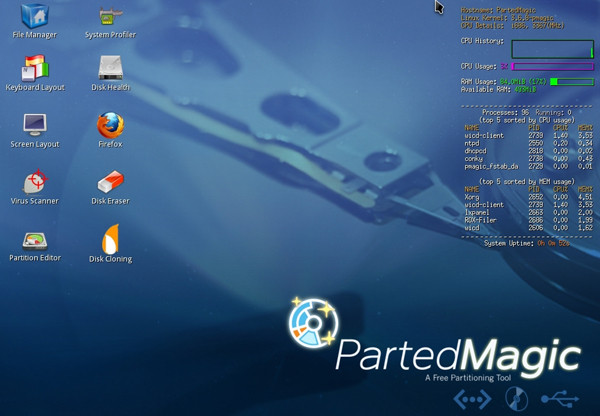This screenshot has height=416, width=600.
Task: Click the Disk Health icon
Action: (x=110, y=68)
